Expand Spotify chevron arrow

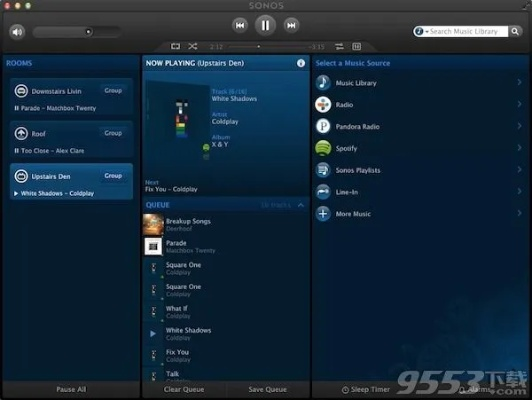[x=519, y=148]
